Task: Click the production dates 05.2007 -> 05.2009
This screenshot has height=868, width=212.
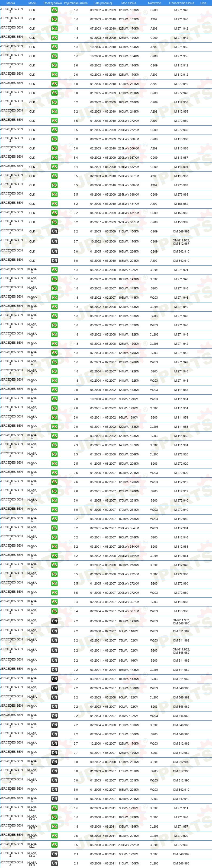Action: click(103, 222)
